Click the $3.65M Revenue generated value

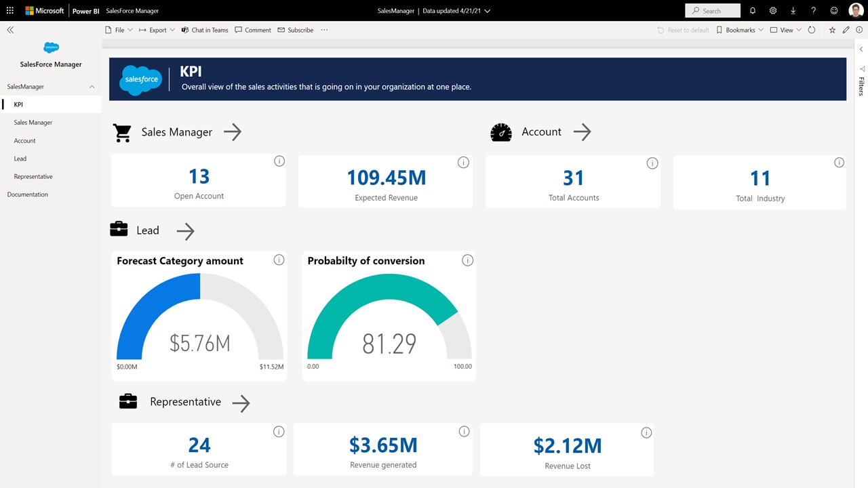pos(383,445)
